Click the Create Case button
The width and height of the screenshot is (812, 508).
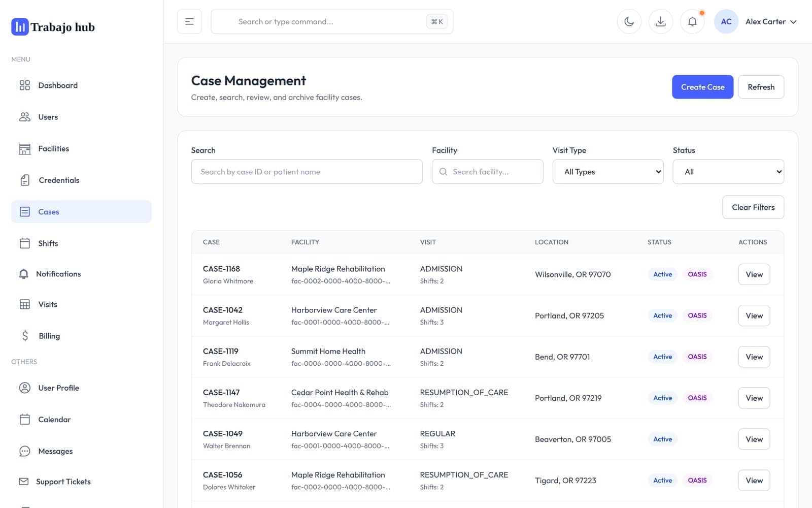[x=702, y=87]
